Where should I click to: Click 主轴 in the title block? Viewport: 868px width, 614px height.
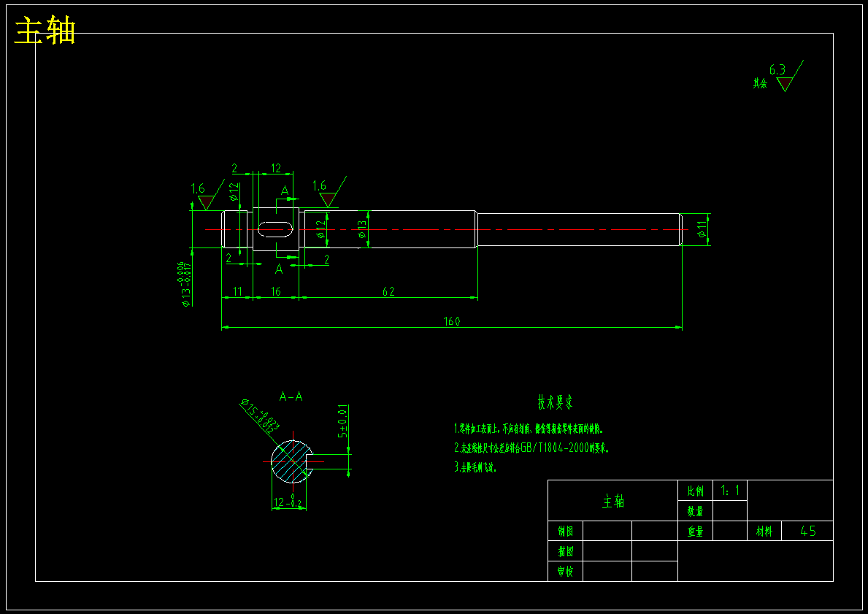[613, 502]
